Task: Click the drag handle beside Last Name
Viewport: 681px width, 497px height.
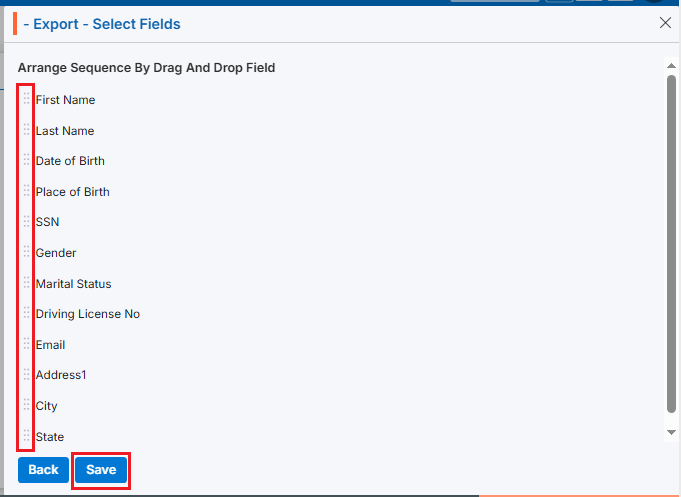Action: click(x=26, y=130)
